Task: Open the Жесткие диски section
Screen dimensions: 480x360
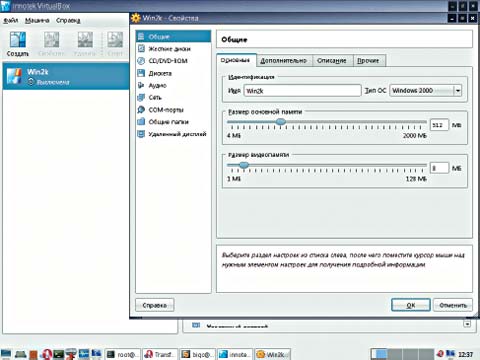Action: coord(173,49)
